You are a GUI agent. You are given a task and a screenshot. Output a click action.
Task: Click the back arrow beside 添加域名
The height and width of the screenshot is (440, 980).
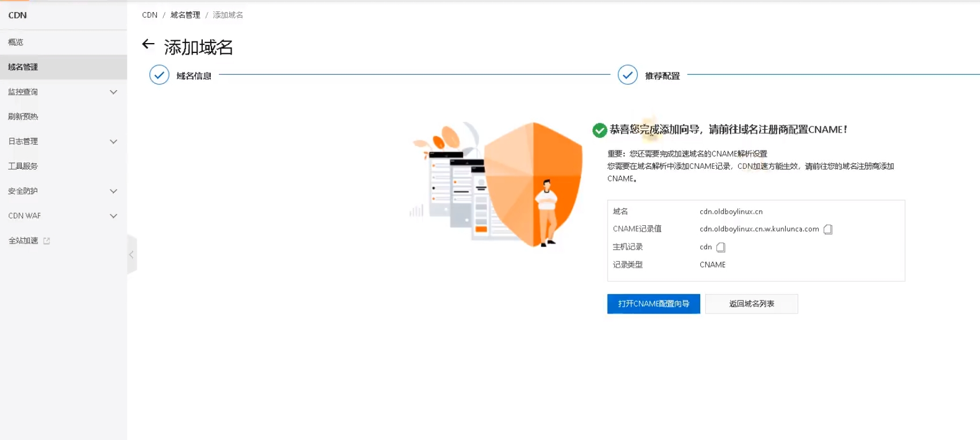pyautogui.click(x=148, y=44)
